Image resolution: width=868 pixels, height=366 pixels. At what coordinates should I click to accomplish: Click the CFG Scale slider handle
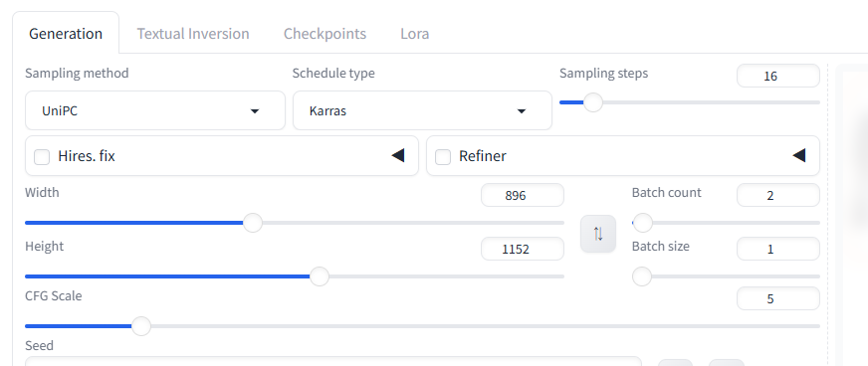click(141, 326)
